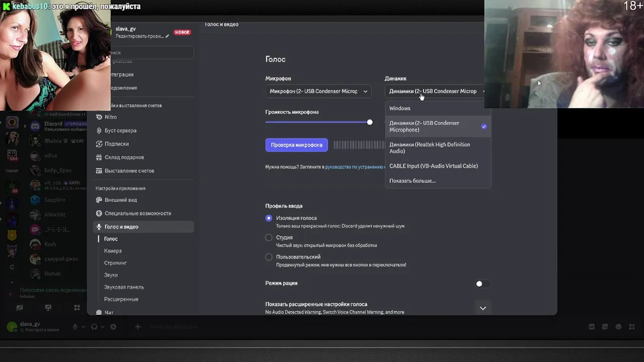The width and height of the screenshot is (644, 362).
Task: Choose Windows in the speaker list
Action: coord(438,108)
